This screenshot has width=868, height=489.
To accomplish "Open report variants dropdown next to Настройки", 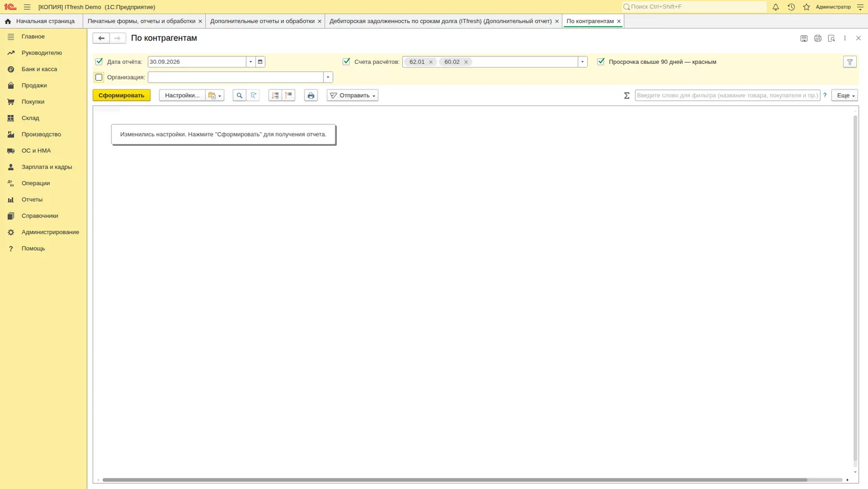I will (x=215, y=96).
